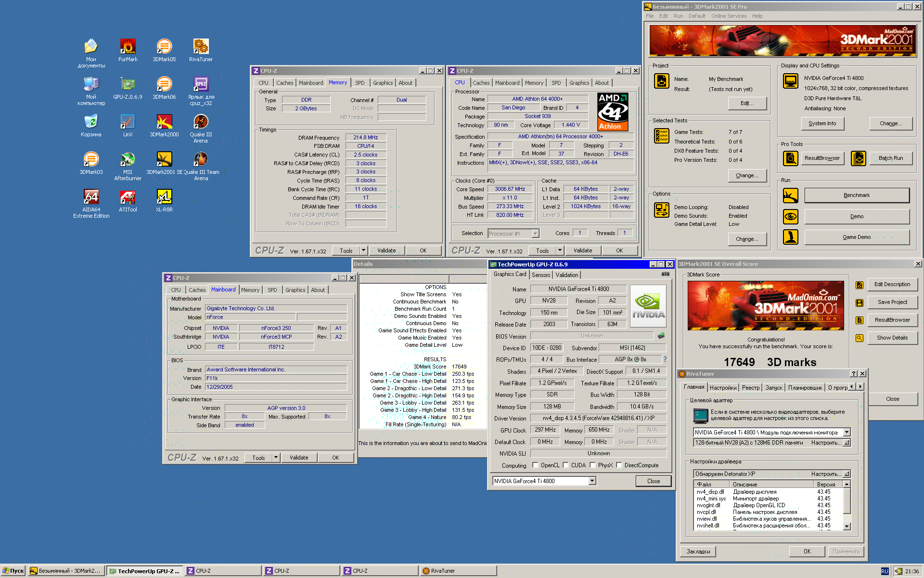Open the Online Services menu in 3DMark2001
This screenshot has width=924, height=578.
729,16
